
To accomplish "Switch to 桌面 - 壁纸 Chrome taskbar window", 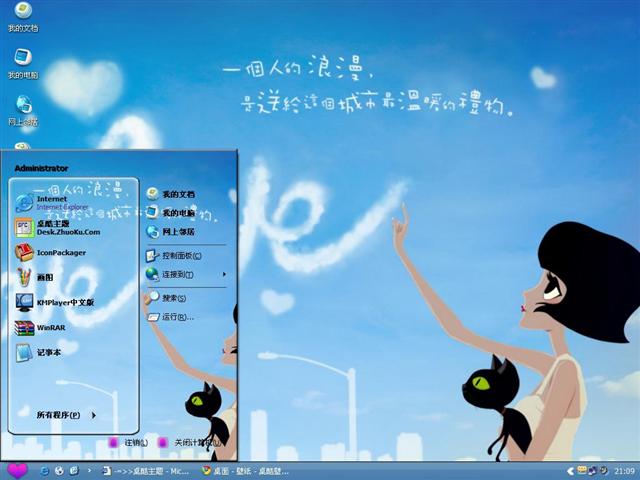I will (x=246, y=471).
